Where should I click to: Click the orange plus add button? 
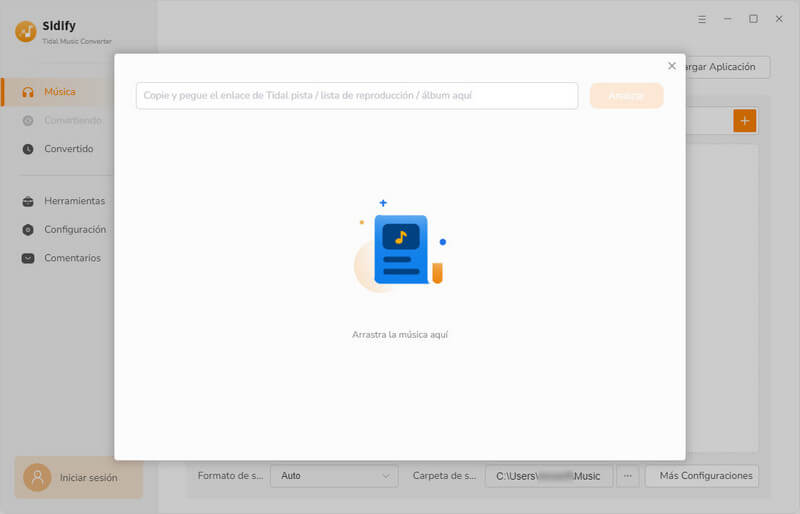(x=744, y=121)
